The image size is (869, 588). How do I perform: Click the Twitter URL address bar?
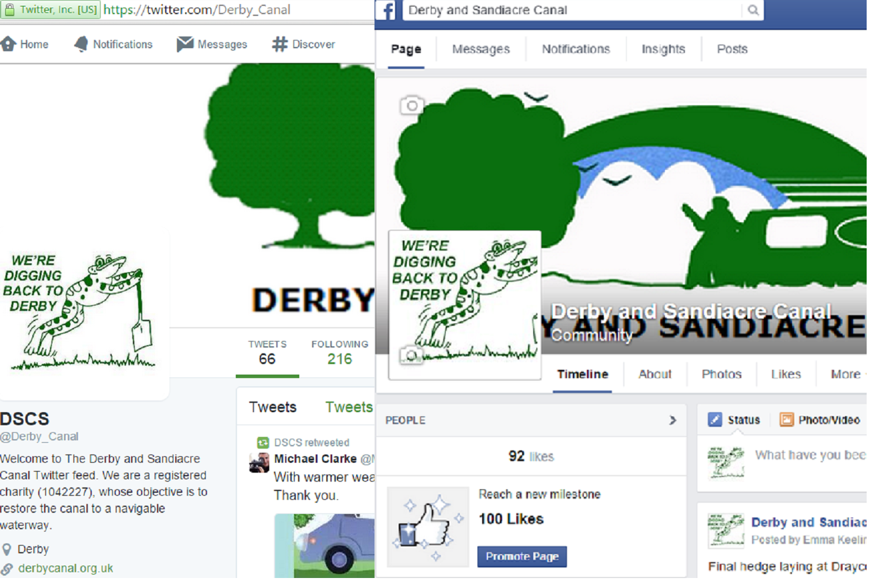tap(235, 10)
